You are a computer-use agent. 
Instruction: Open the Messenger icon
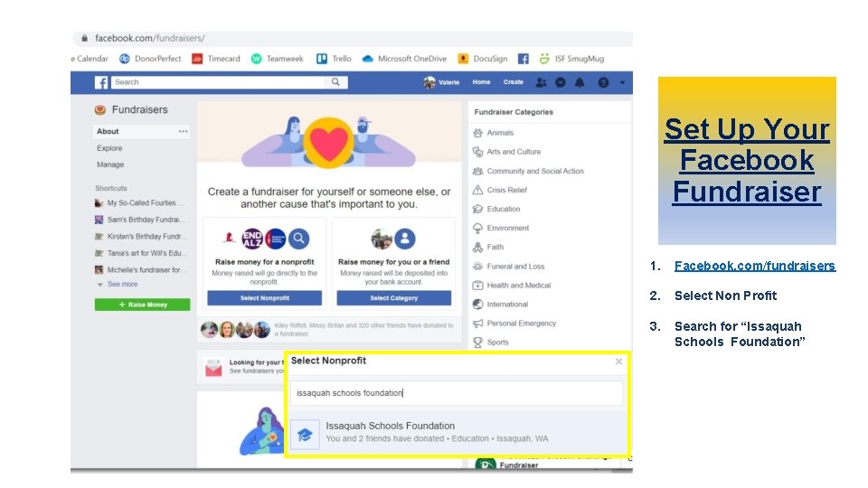(x=561, y=82)
